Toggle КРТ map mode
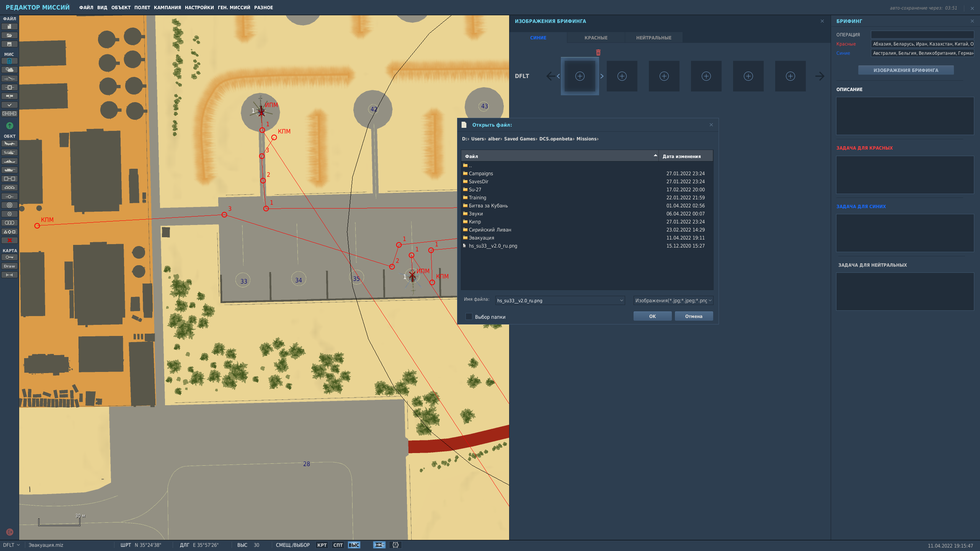This screenshot has height=551, width=980. [322, 545]
